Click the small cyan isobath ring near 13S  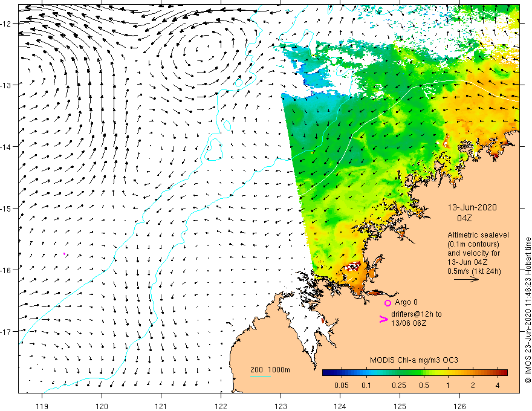click(239, 83)
